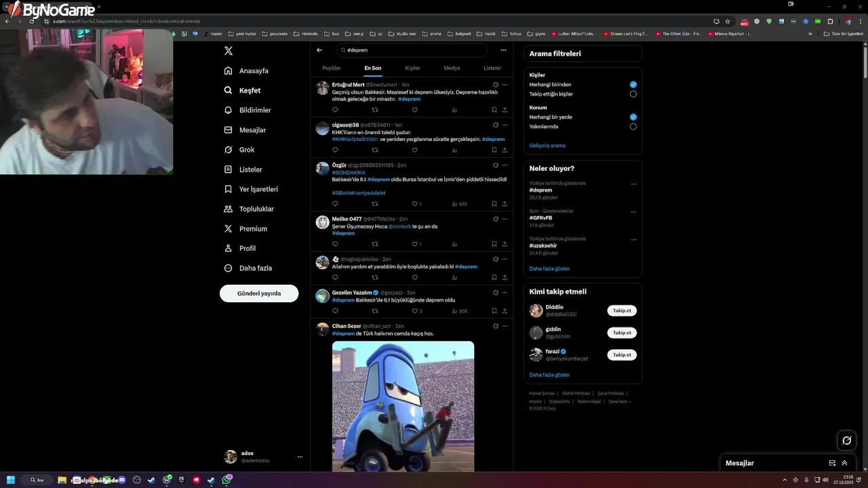Open #5BinVeKısmiyeAdalet hashtag link
The width and height of the screenshot is (868, 488).
[359, 193]
